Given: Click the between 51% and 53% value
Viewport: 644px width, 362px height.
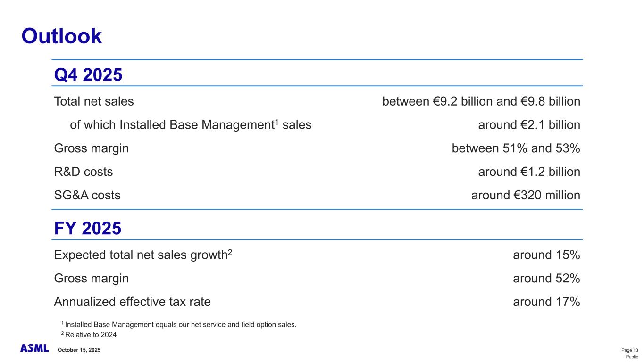Looking at the screenshot, I should (x=516, y=148).
